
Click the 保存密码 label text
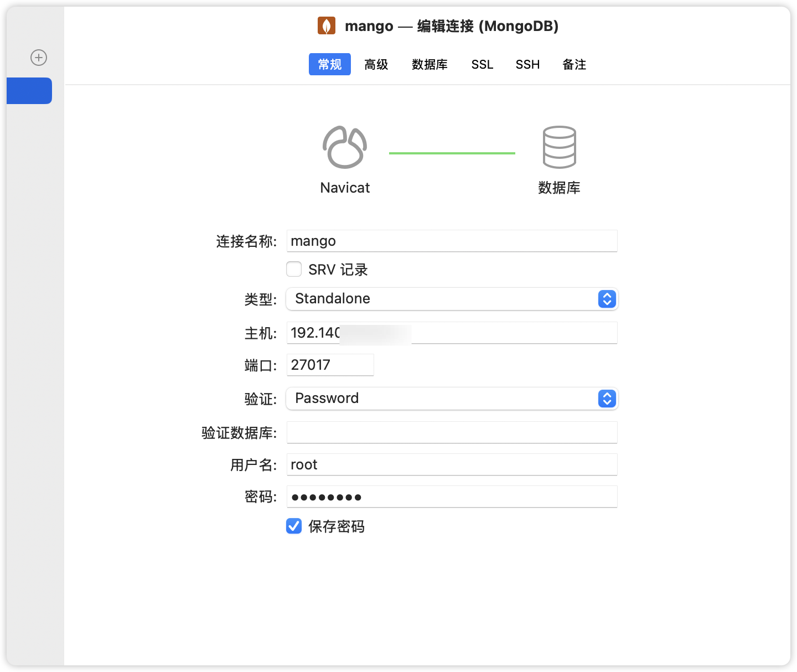tap(337, 526)
